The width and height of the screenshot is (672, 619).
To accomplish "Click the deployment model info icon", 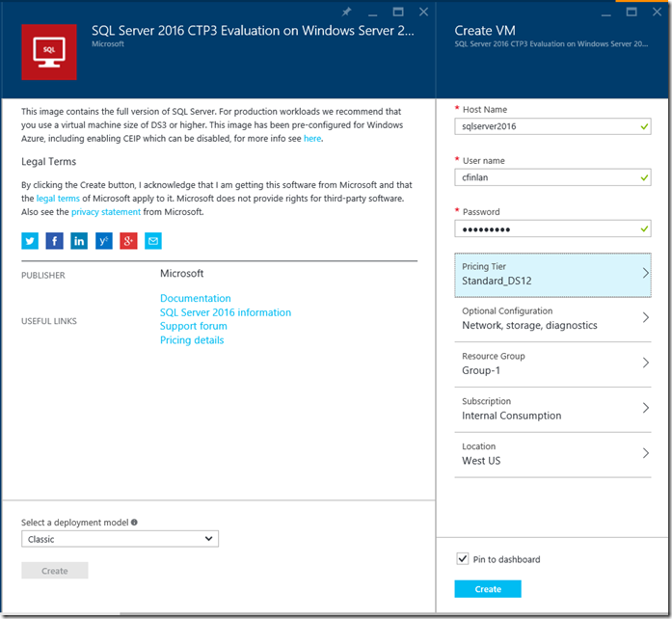I will pos(134,523).
